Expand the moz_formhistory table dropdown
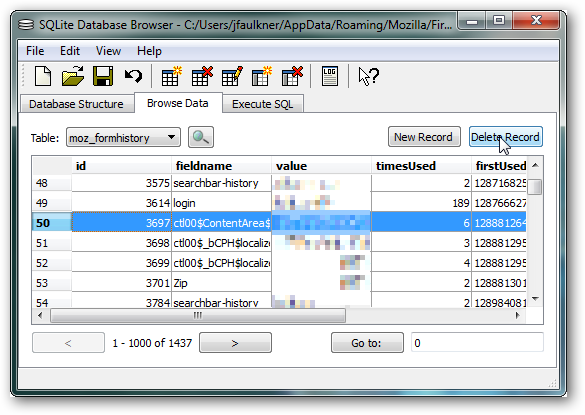Viewport: 585px width, 415px height. coord(123,137)
